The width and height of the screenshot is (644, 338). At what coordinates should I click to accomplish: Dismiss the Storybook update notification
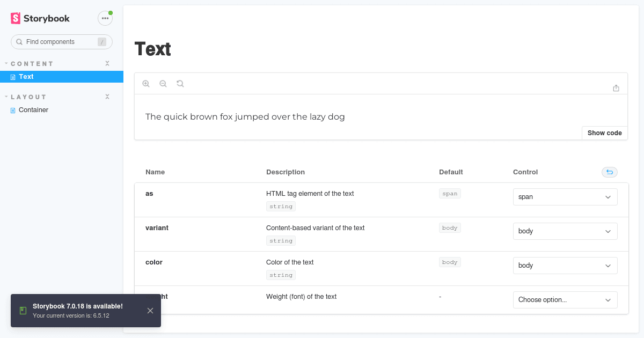[151, 310]
